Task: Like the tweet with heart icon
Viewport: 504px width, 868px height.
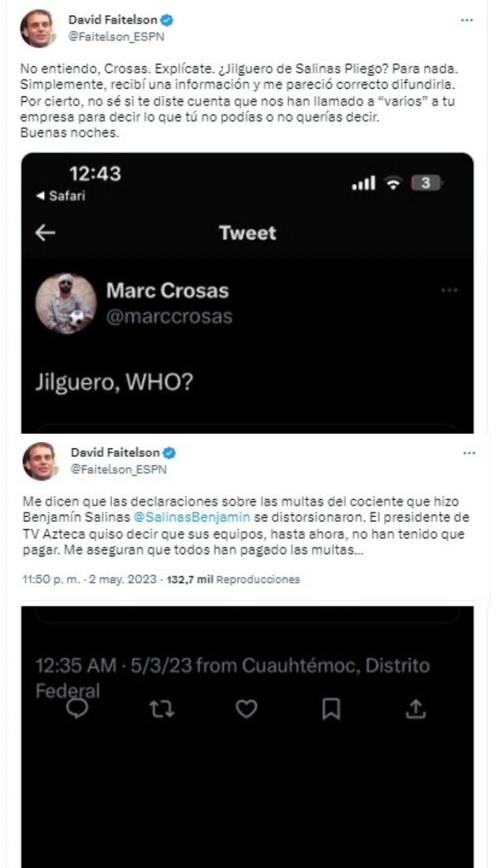Action: tap(246, 709)
